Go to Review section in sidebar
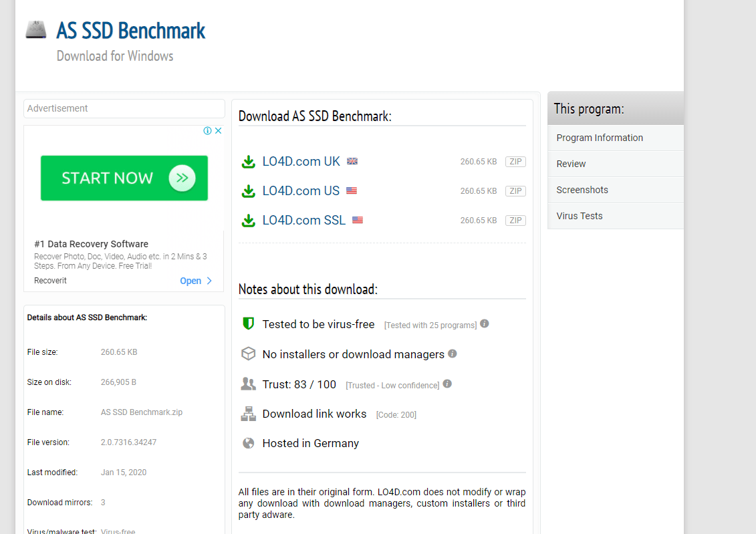This screenshot has height=534, width=756. point(616,164)
